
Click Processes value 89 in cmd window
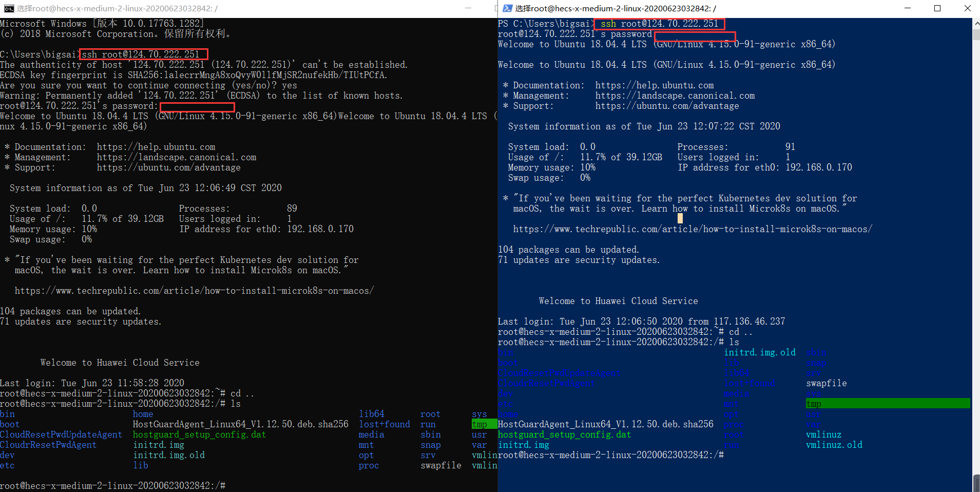(292, 209)
